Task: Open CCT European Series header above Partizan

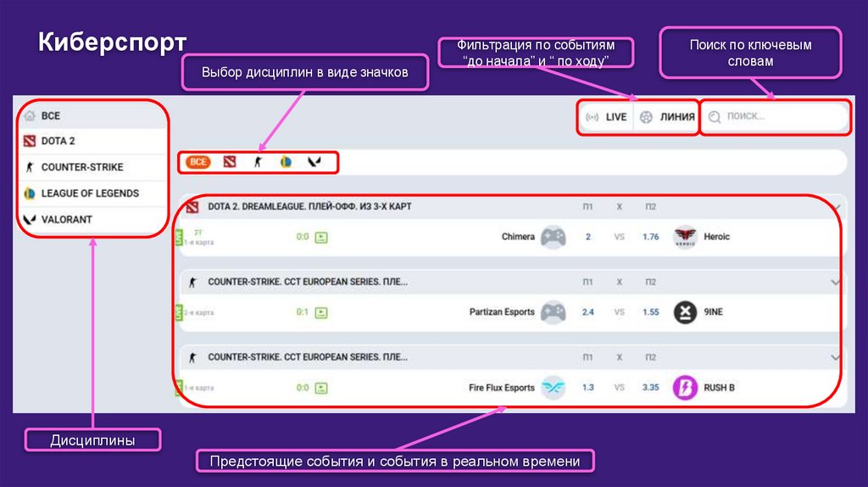Action: pos(308,282)
